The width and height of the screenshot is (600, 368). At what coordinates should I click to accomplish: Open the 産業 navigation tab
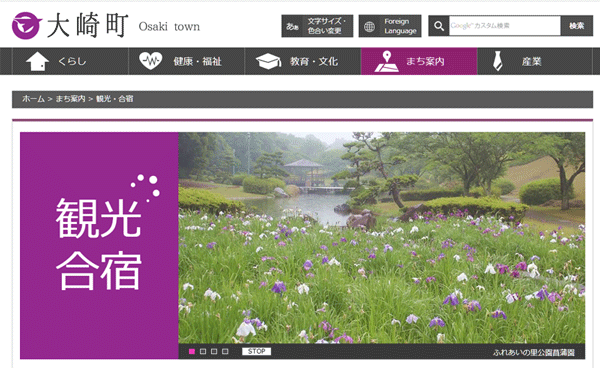coord(535,61)
